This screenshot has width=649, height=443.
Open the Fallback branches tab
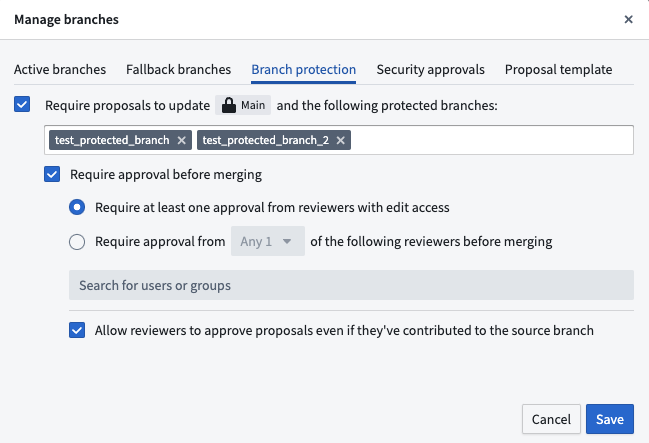(178, 70)
